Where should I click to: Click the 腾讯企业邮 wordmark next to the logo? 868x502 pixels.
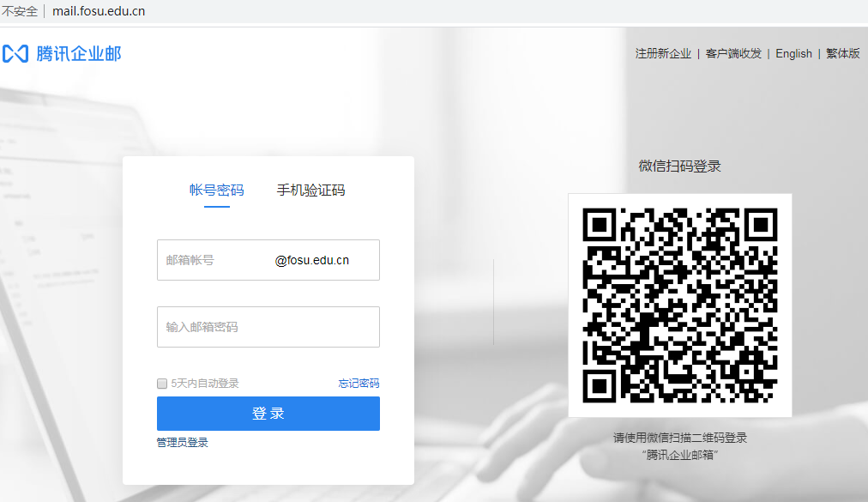pyautogui.click(x=81, y=53)
